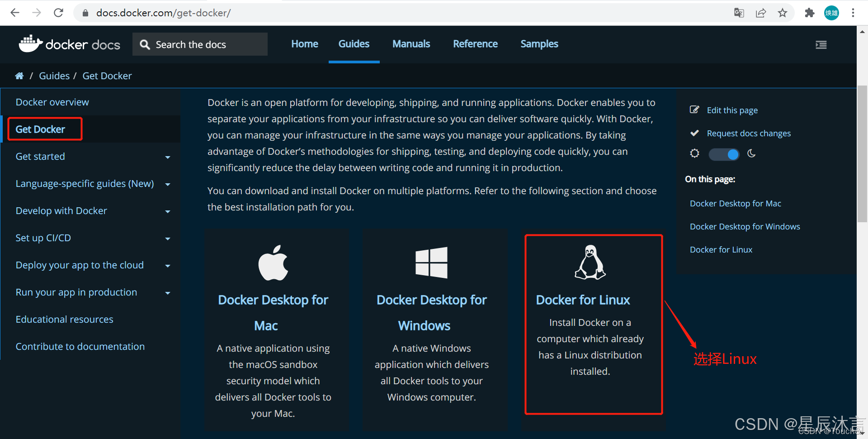The width and height of the screenshot is (868, 439).
Task: Expand Deploy your app to the cloud arrow
Action: (x=168, y=266)
